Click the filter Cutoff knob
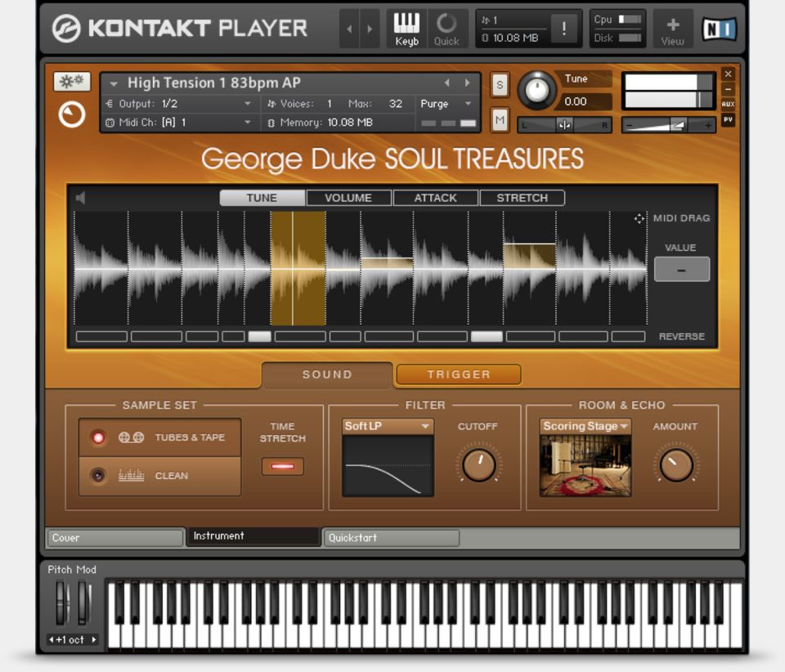 pos(478,465)
